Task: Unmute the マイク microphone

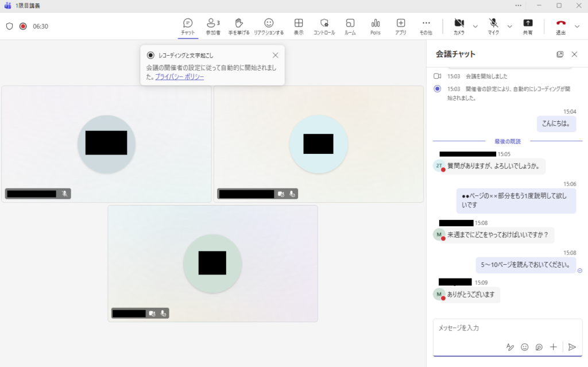Action: [493, 26]
